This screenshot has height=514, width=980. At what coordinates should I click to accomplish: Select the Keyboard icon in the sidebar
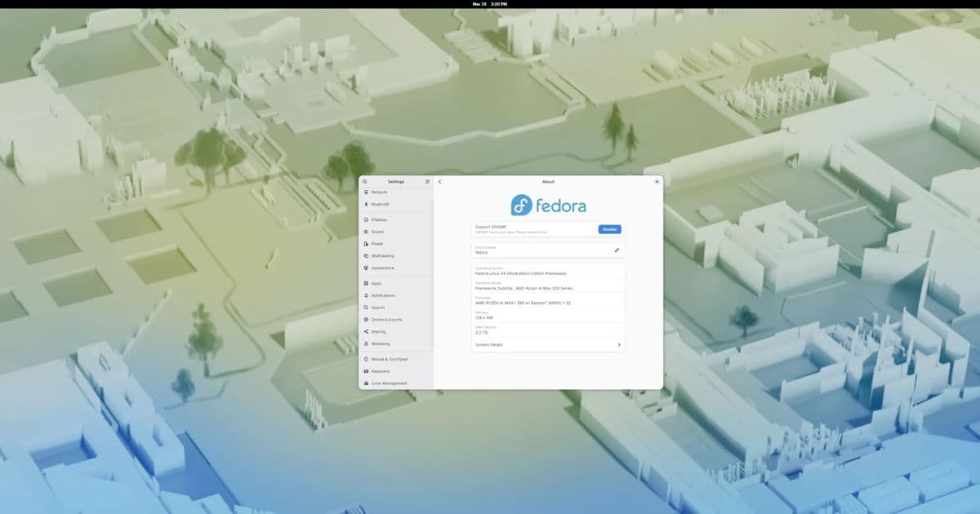click(x=364, y=370)
